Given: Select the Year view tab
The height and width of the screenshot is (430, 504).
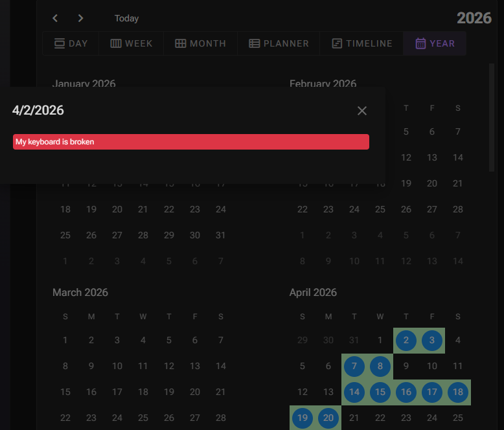Looking at the screenshot, I should point(435,43).
